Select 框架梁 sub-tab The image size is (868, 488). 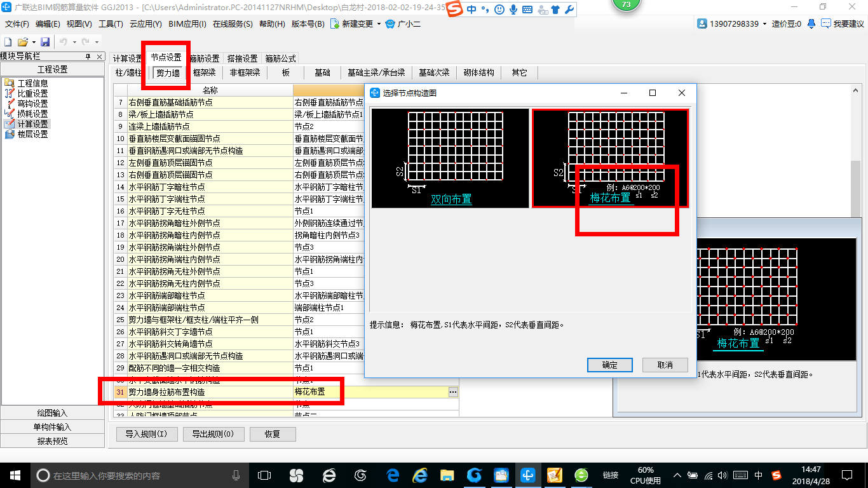pyautogui.click(x=205, y=72)
